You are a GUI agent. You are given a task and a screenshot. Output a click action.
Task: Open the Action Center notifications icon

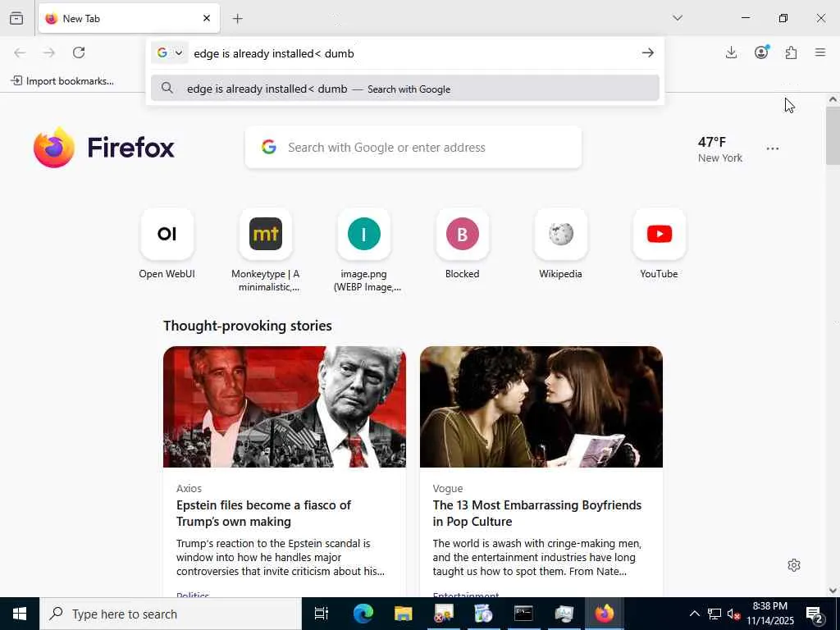pos(815,614)
